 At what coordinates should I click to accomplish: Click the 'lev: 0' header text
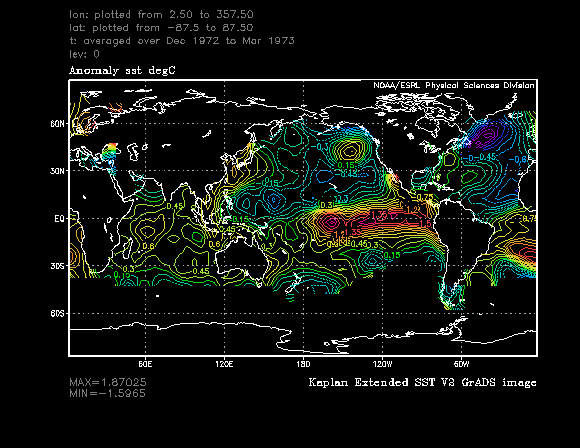point(84,54)
